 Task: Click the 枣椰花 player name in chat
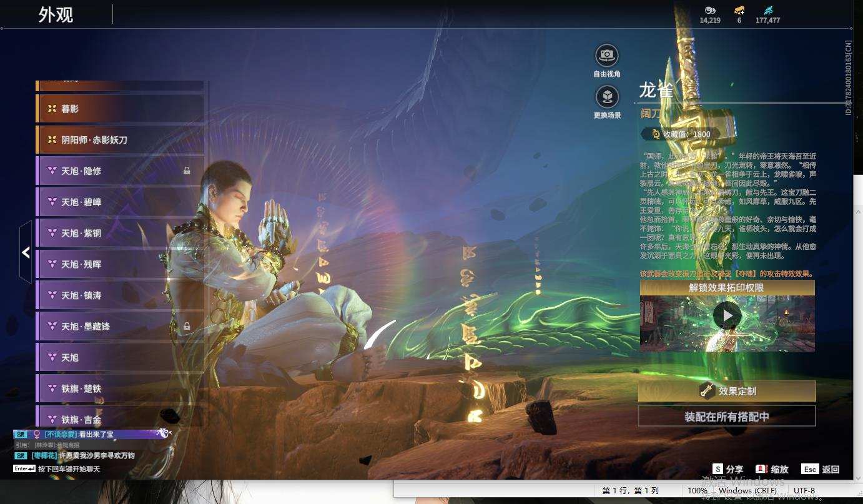click(44, 456)
